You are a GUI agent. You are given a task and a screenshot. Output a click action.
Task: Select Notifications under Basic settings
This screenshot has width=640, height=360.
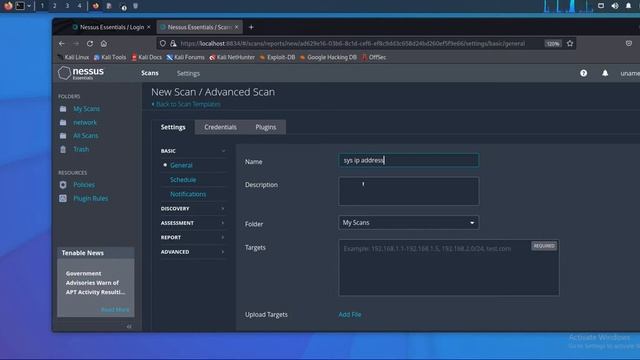[x=188, y=194]
